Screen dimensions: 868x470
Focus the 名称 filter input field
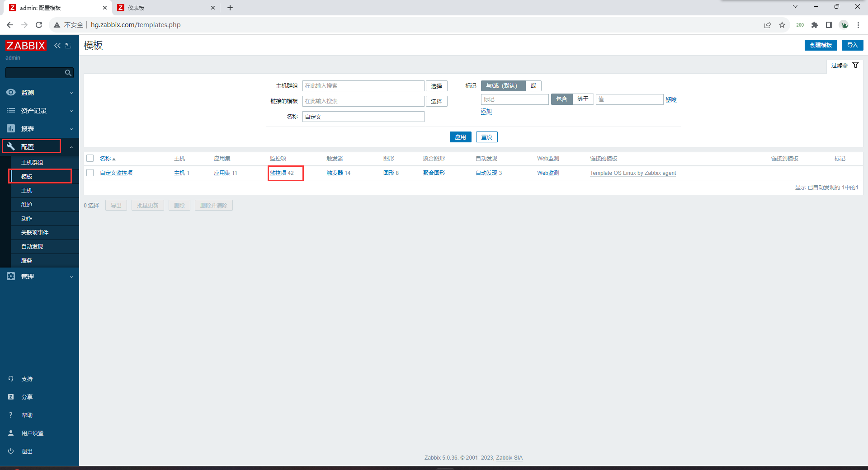point(363,117)
